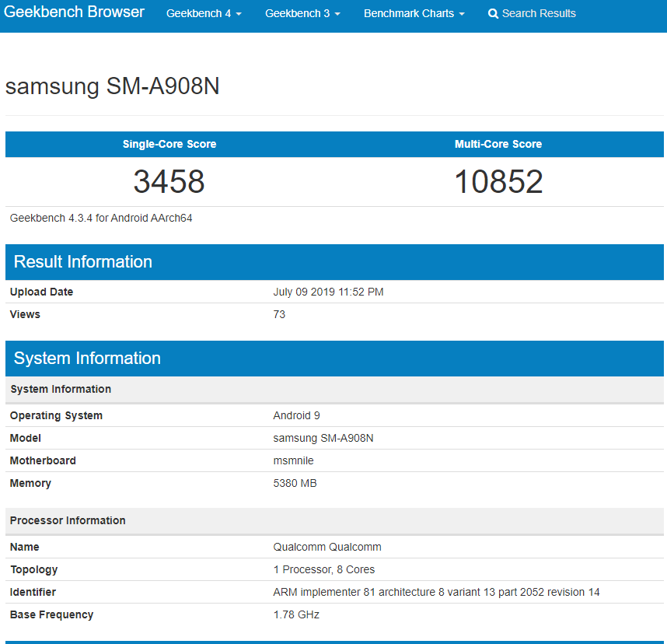The height and width of the screenshot is (644, 667).
Task: Click the Processor Information subheader
Action: [334, 521]
